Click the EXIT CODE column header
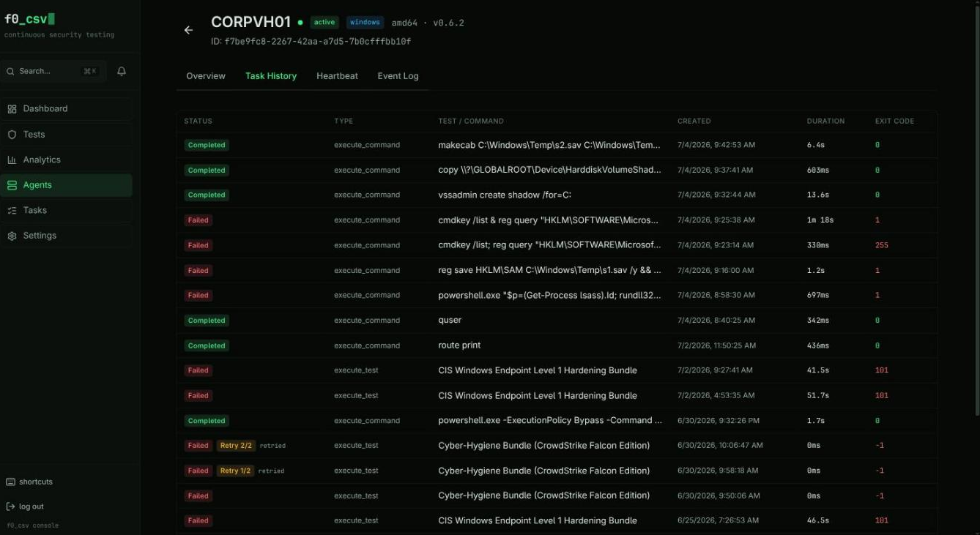980x535 pixels. tap(894, 121)
